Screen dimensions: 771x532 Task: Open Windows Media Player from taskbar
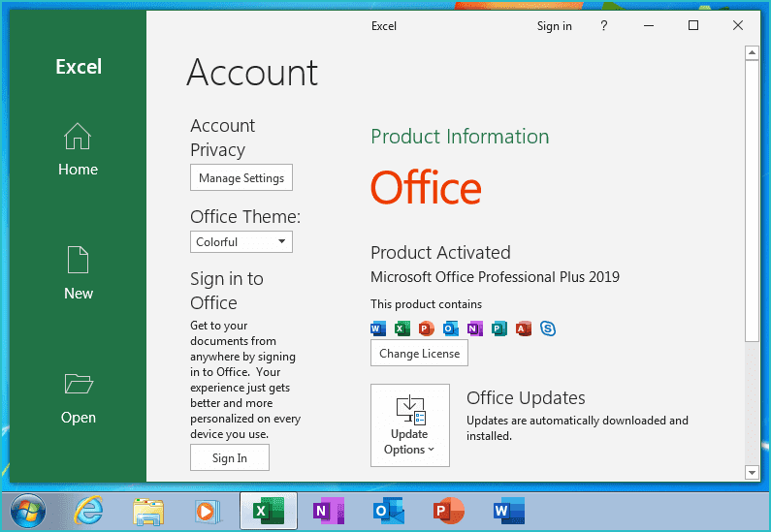[x=209, y=512]
